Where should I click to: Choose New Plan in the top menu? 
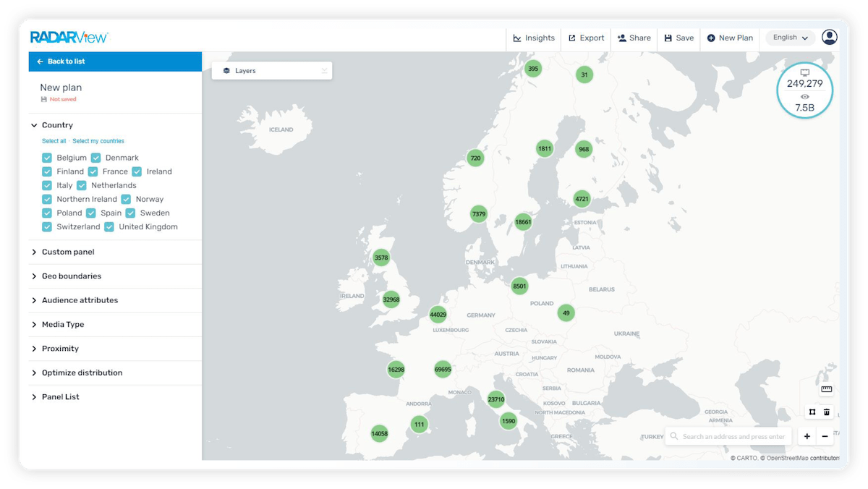click(x=730, y=38)
